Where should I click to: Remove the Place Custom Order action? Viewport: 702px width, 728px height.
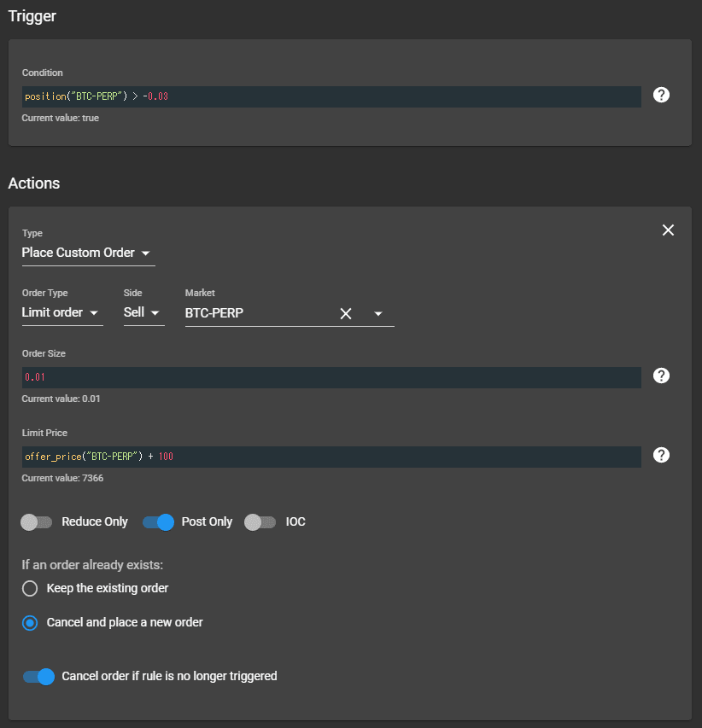pos(668,230)
